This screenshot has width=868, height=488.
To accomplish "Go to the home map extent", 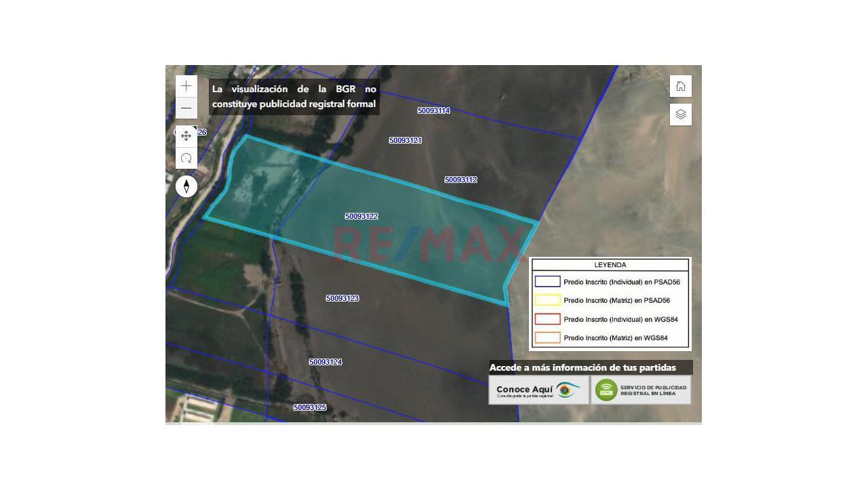I will tap(681, 86).
